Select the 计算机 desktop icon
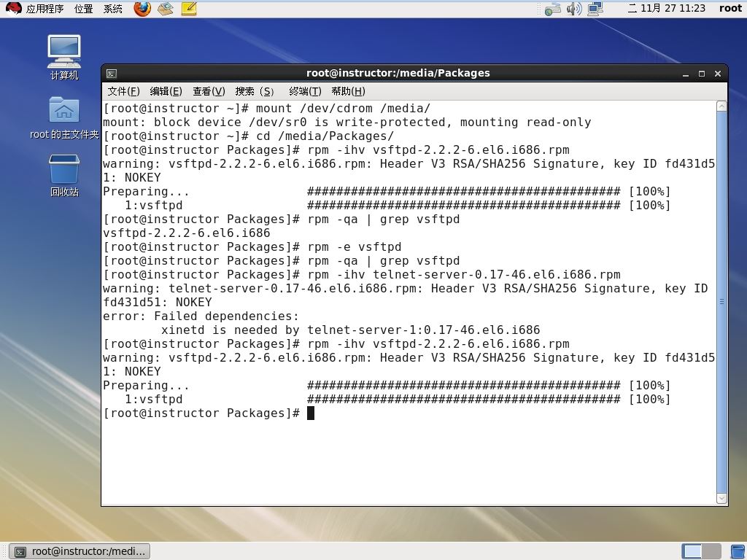Image resolution: width=747 pixels, height=560 pixels. (x=64, y=57)
